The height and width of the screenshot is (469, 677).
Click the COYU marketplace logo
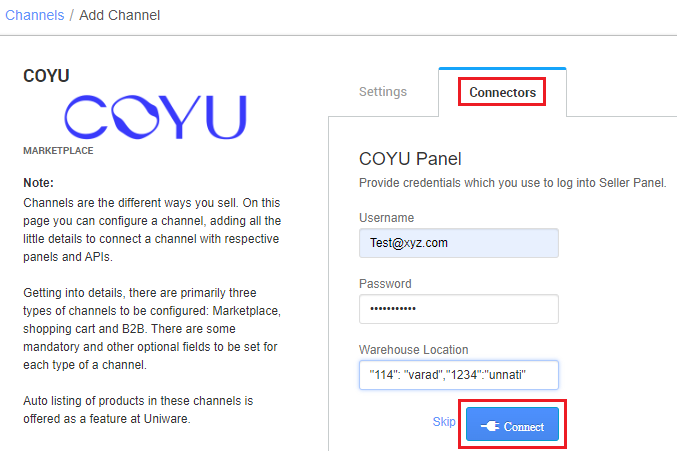(155, 117)
